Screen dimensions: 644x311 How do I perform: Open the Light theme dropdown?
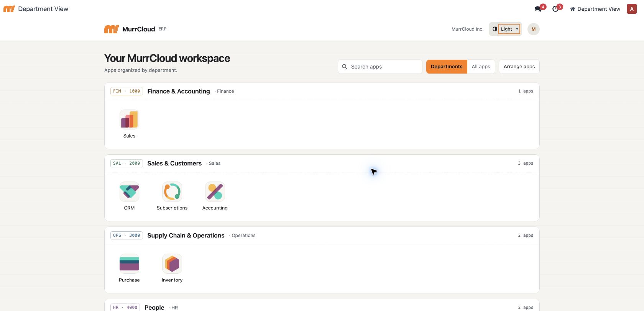pos(509,29)
